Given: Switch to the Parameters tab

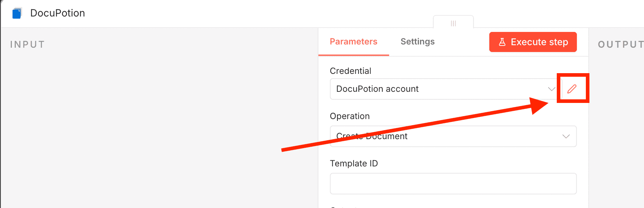Looking at the screenshot, I should coord(353,42).
